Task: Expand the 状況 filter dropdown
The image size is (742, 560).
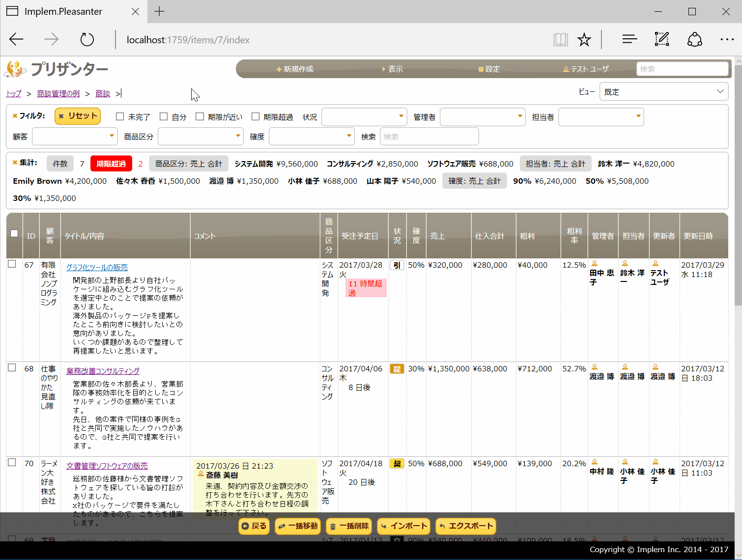Action: click(364, 117)
